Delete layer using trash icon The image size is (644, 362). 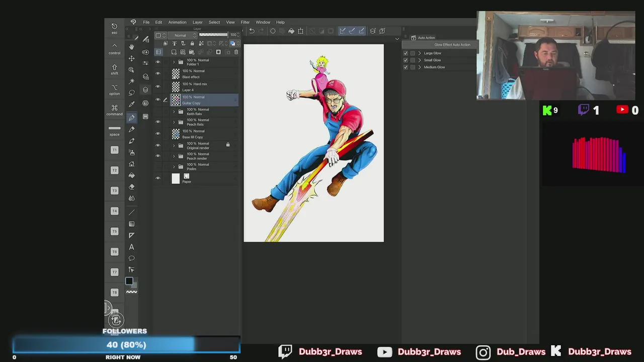236,52
